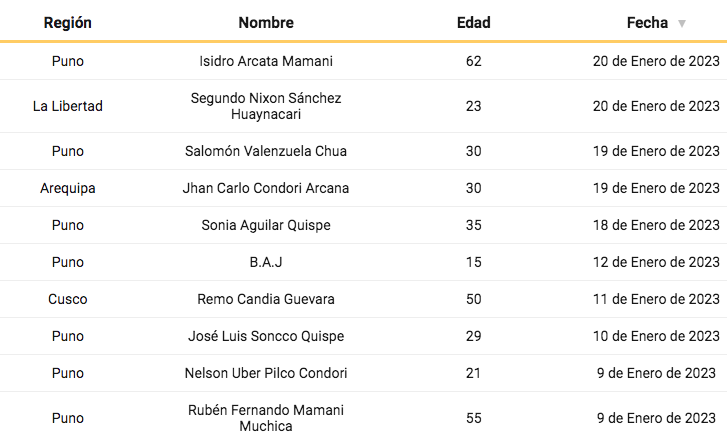Screen dimensions: 727x435
Task: Click the Fecha column header
Action: pyautogui.click(x=647, y=22)
